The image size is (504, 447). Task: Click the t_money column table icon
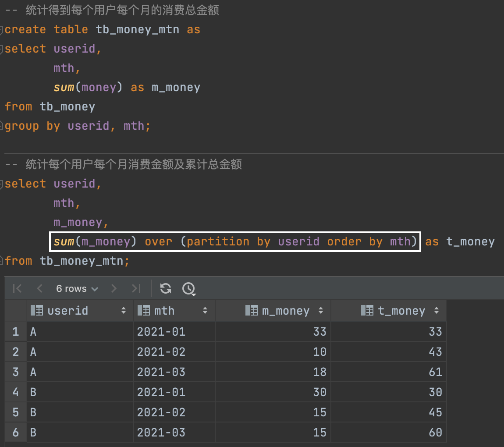(367, 311)
